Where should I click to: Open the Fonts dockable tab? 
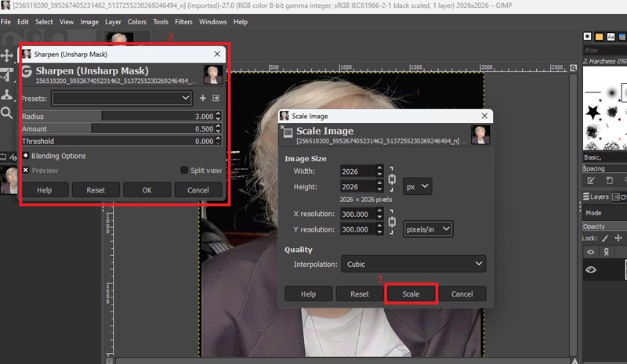coord(611,37)
